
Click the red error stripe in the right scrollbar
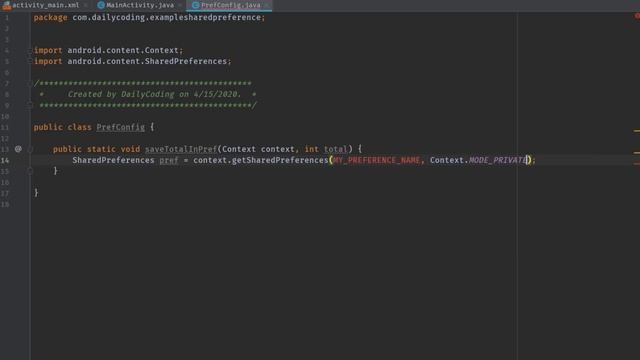point(637,164)
